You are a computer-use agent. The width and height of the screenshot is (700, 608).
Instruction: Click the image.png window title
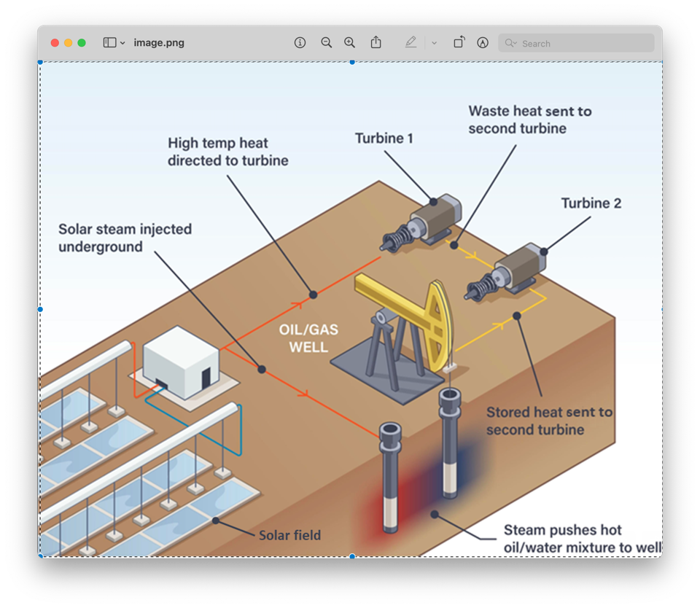(x=159, y=43)
